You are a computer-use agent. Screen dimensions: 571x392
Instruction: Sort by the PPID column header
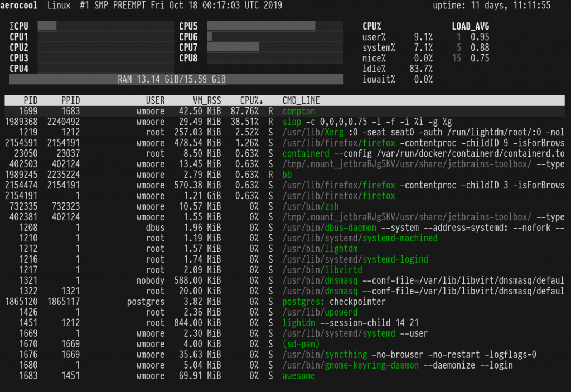(70, 100)
